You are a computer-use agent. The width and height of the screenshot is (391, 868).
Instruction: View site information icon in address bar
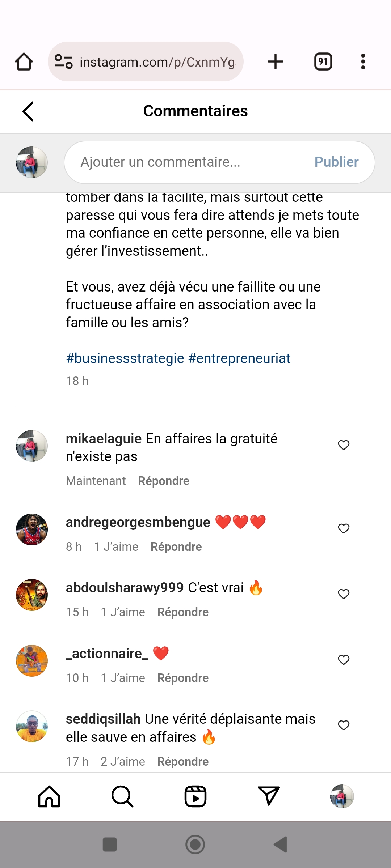coord(64,61)
